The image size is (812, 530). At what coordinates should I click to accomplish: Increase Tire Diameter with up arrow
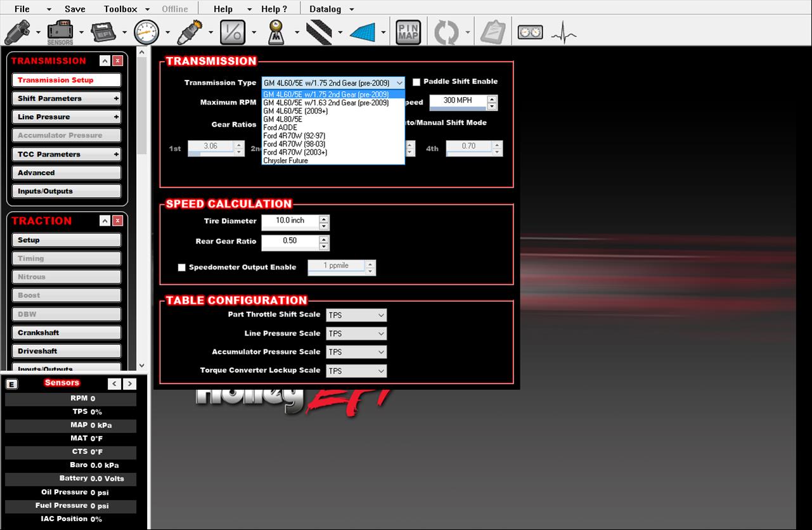pos(324,219)
